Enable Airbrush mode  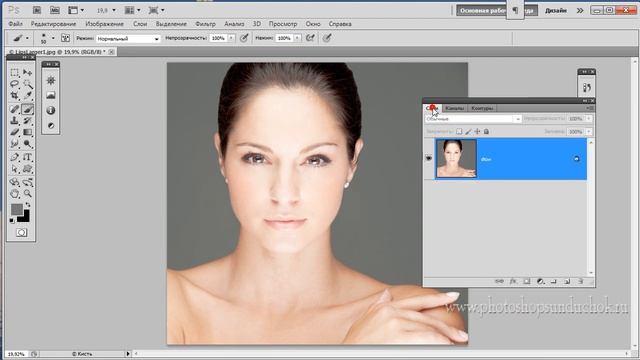click(x=310, y=38)
